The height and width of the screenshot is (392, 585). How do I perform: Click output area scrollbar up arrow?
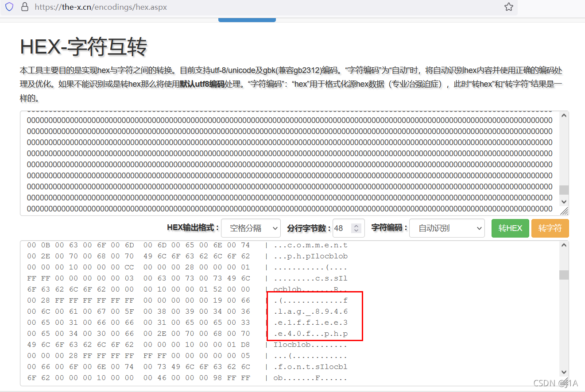[564, 245]
